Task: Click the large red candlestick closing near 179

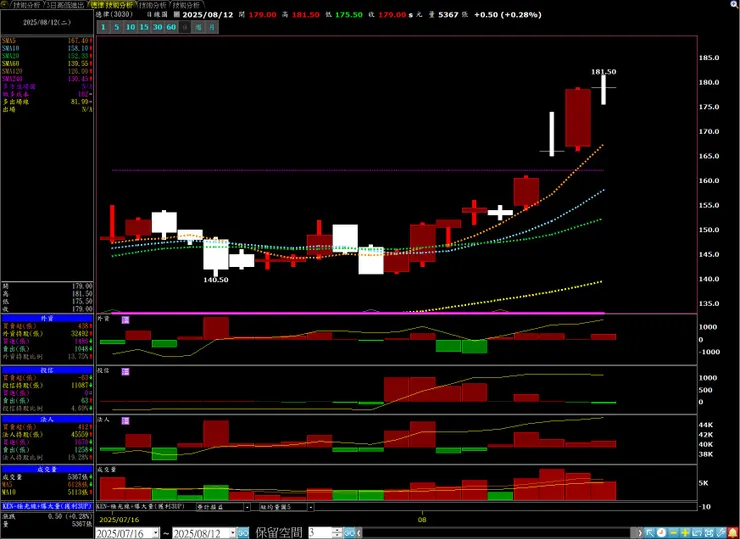Action: 578,118
